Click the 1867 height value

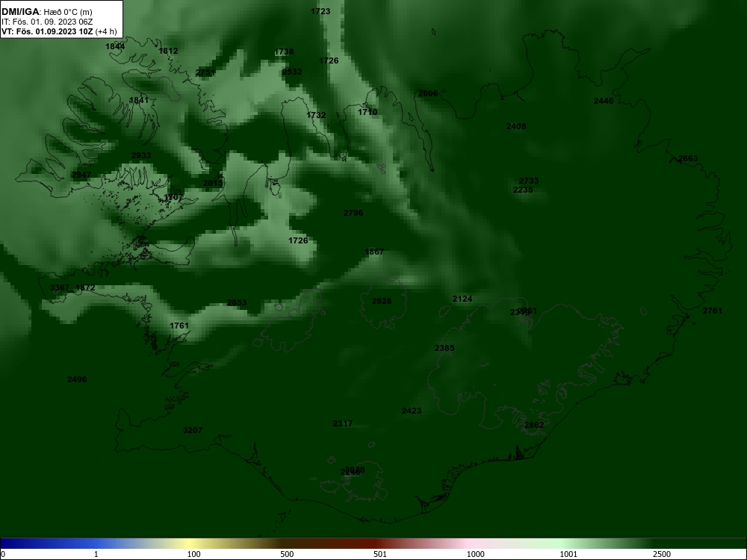point(374,252)
